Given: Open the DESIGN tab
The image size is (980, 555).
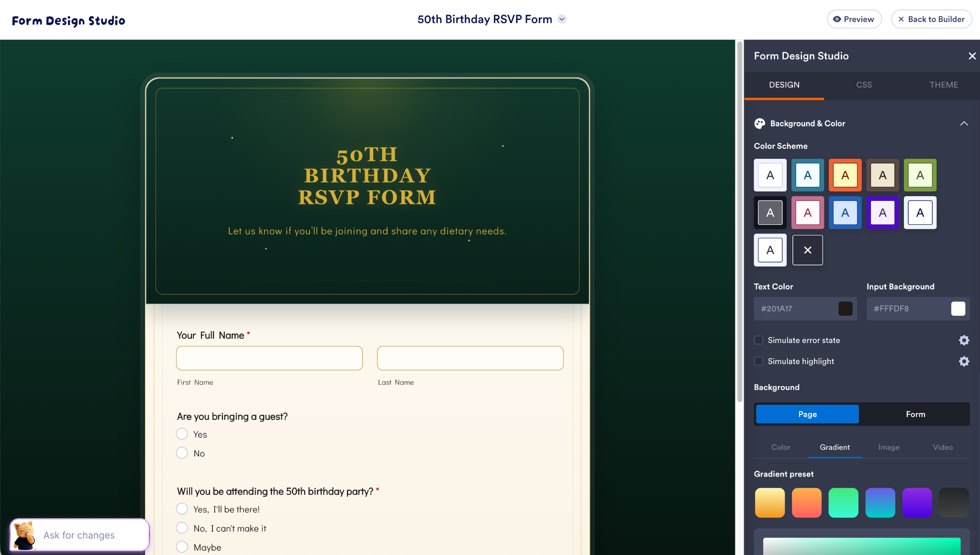Looking at the screenshot, I should click(784, 85).
